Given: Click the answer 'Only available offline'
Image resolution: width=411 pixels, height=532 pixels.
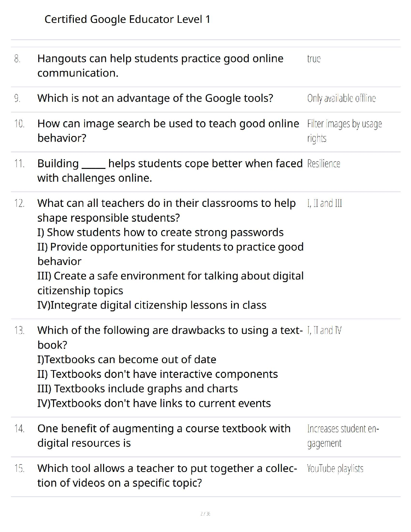Looking at the screenshot, I should click(341, 98).
